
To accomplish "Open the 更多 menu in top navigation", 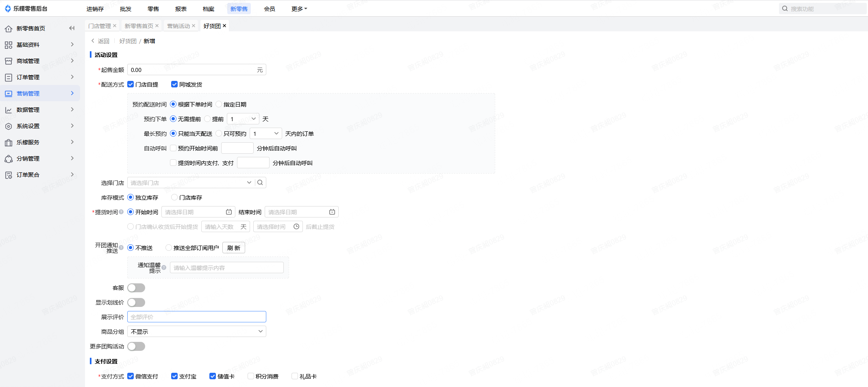I will pos(299,9).
